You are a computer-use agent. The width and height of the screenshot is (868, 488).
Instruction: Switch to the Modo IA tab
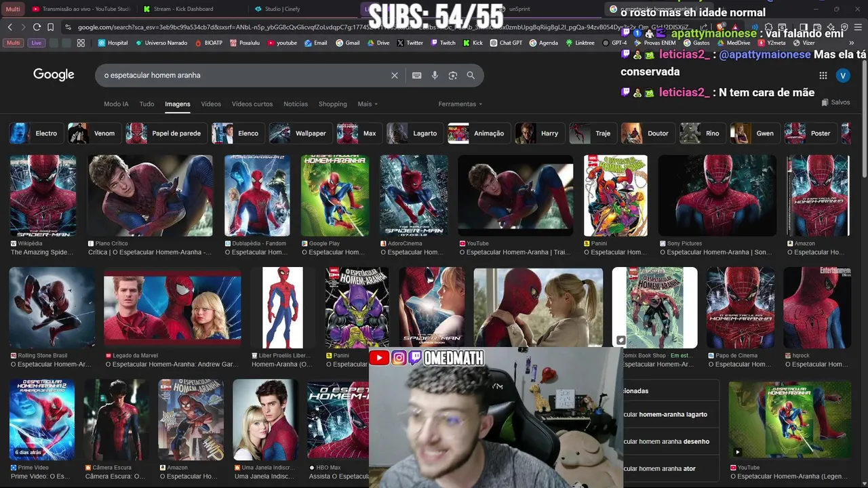coord(116,104)
